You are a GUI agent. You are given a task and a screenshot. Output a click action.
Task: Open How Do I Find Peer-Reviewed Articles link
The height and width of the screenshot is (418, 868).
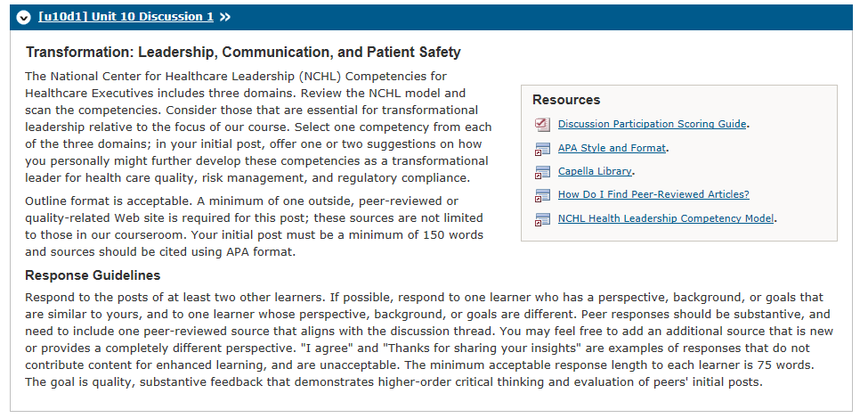click(x=653, y=194)
